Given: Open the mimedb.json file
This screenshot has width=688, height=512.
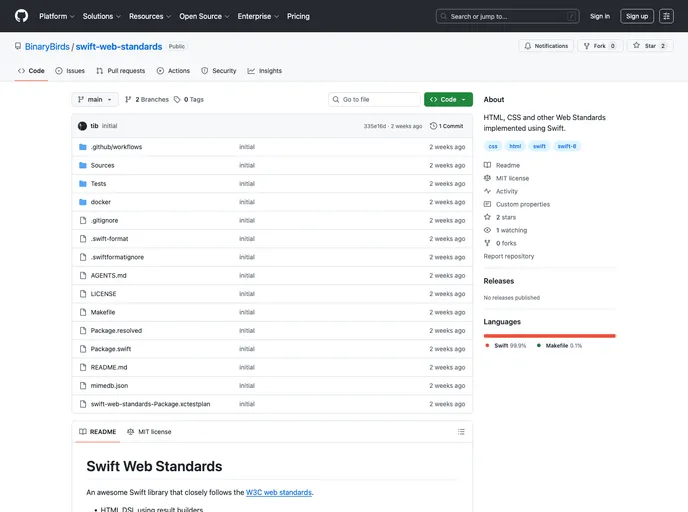Looking at the screenshot, I should click(109, 386).
